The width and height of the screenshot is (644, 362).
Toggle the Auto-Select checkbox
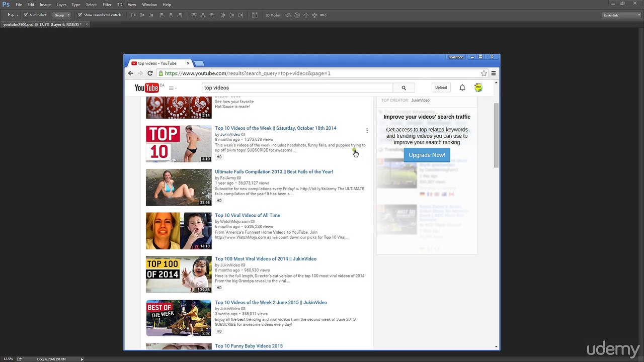click(x=26, y=15)
